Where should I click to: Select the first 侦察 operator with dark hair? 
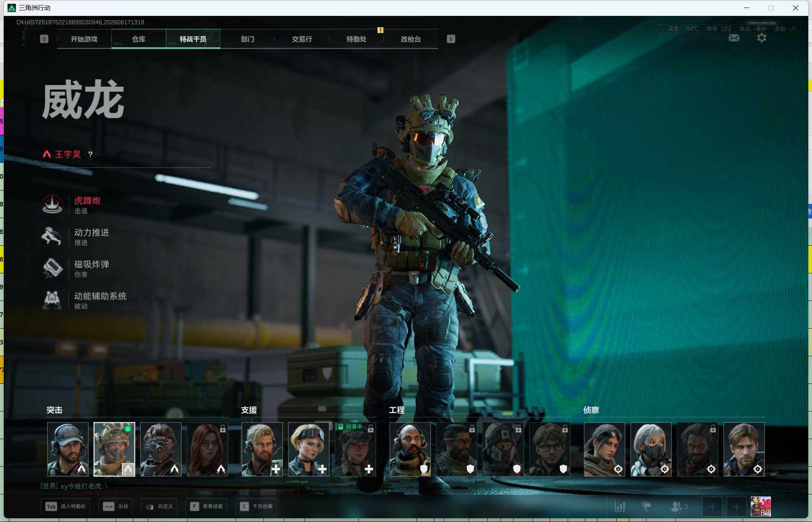[605, 449]
